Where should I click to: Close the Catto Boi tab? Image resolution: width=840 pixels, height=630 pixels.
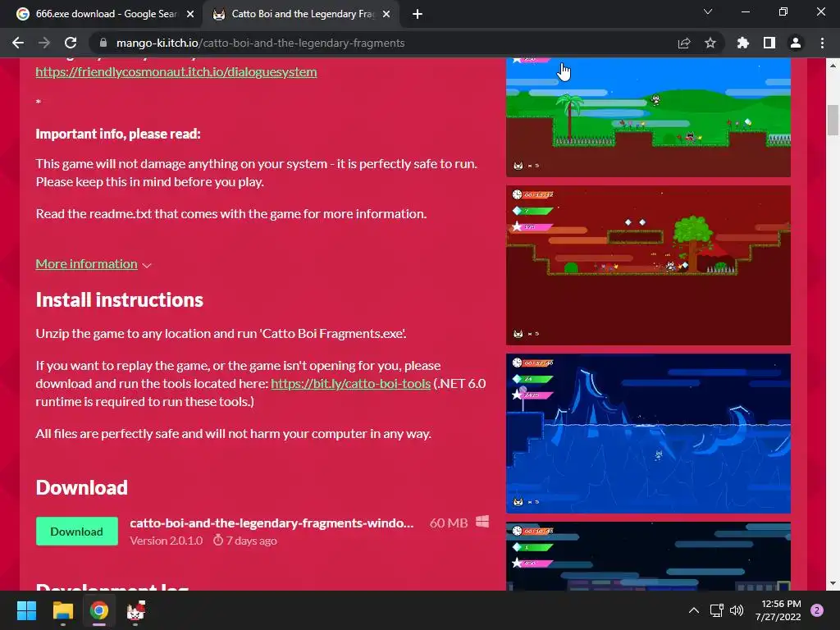coord(386,14)
